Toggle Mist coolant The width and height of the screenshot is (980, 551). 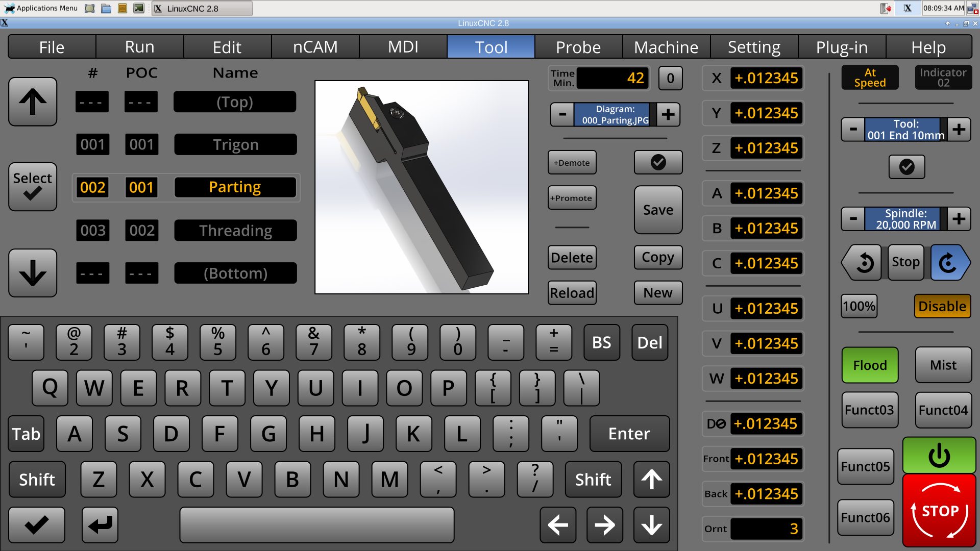point(943,365)
